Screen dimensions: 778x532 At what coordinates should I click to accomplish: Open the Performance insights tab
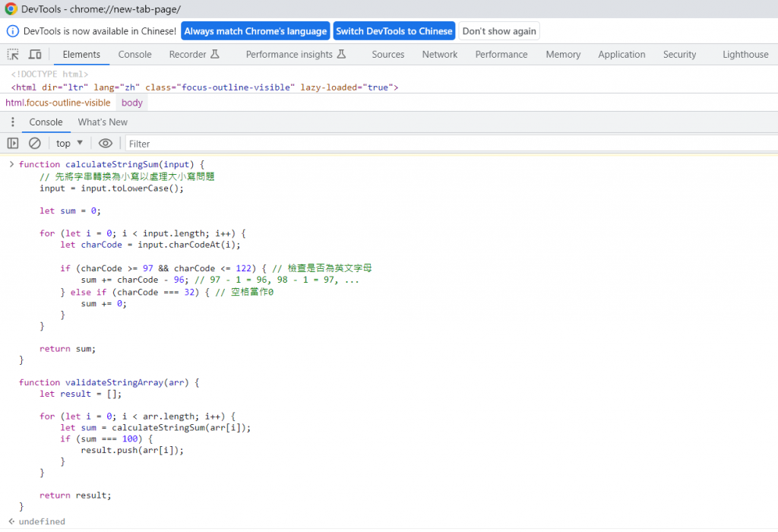pyautogui.click(x=296, y=54)
